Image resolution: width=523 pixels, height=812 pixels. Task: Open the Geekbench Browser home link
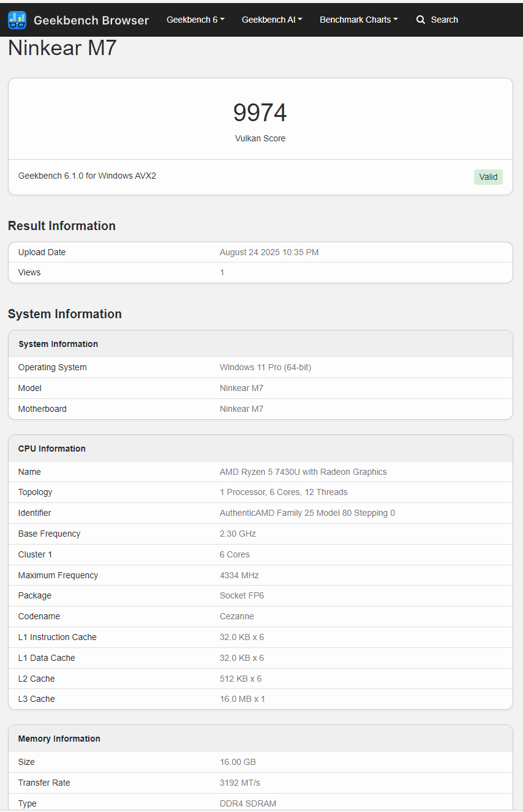pos(78,20)
